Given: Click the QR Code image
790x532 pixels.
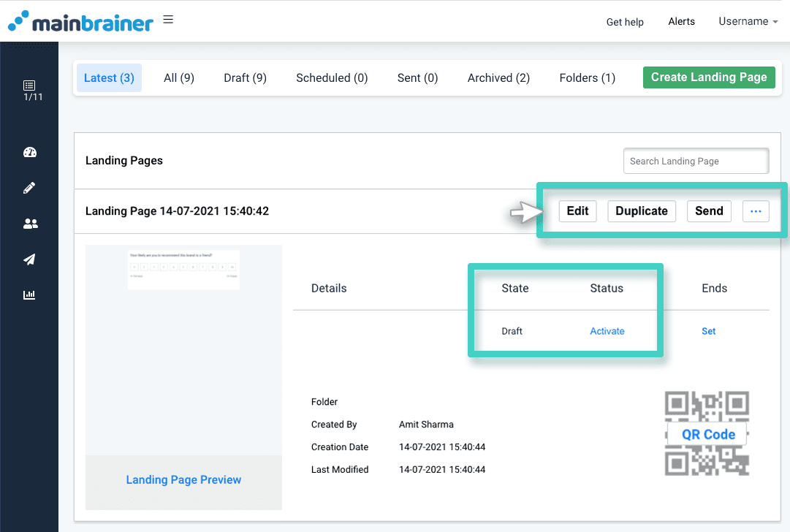Looking at the screenshot, I should click(707, 433).
